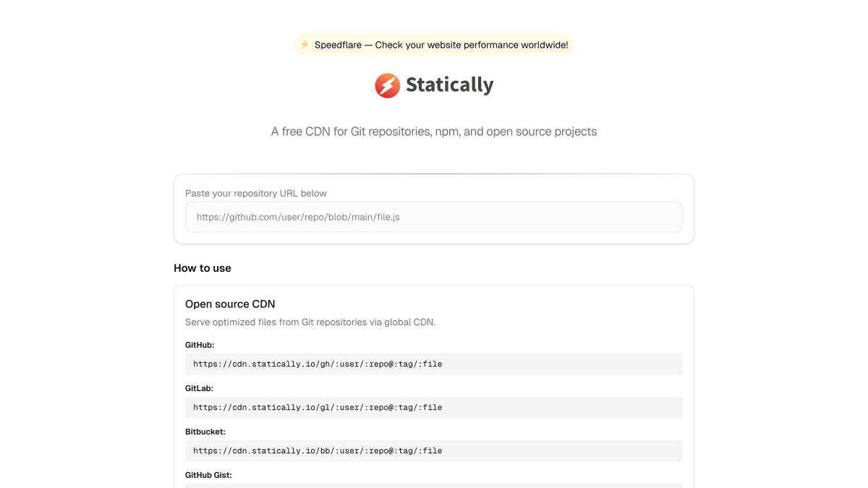Click 'A free CDN' at the tagline start
868x488 pixels.
(300, 132)
